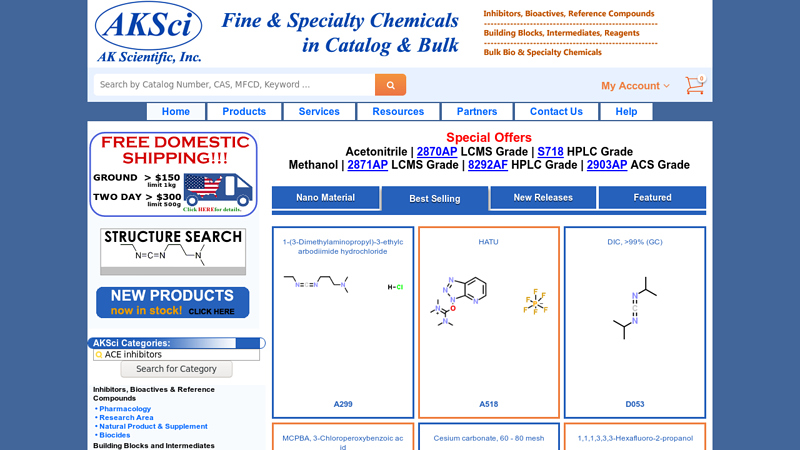Open the shopping cart icon

coord(694,85)
